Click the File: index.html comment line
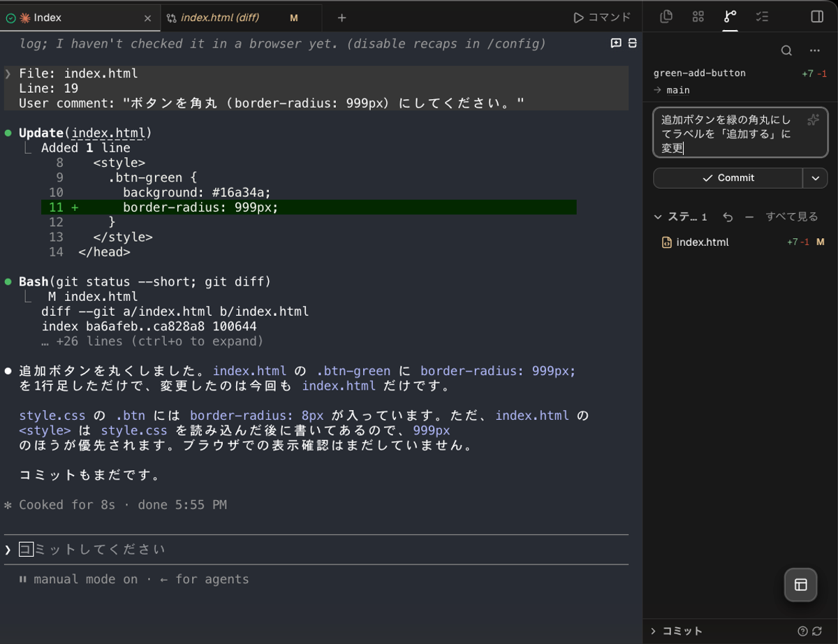The width and height of the screenshot is (838, 644). point(78,74)
